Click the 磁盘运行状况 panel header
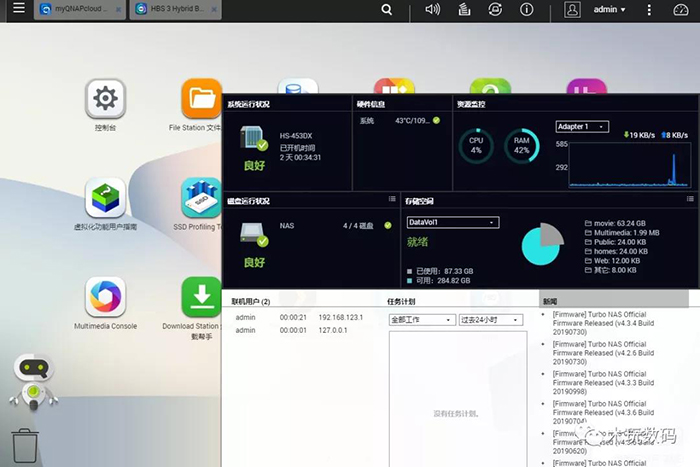Screen dimensions: 700x467 249,201
